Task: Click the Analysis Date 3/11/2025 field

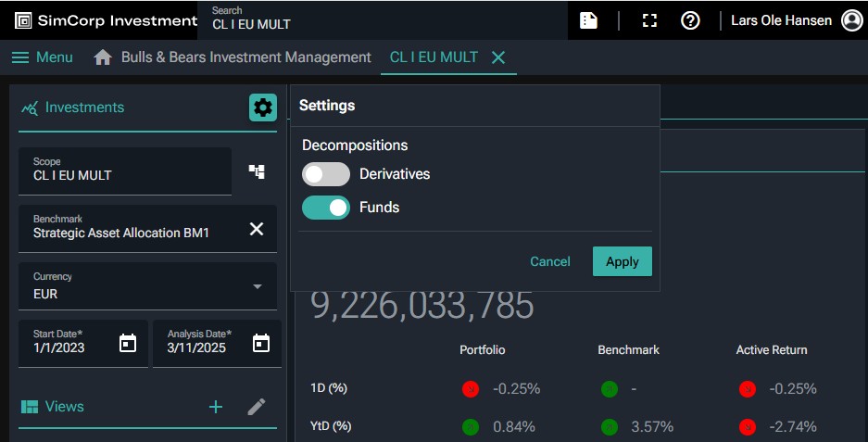Action: coord(217,344)
